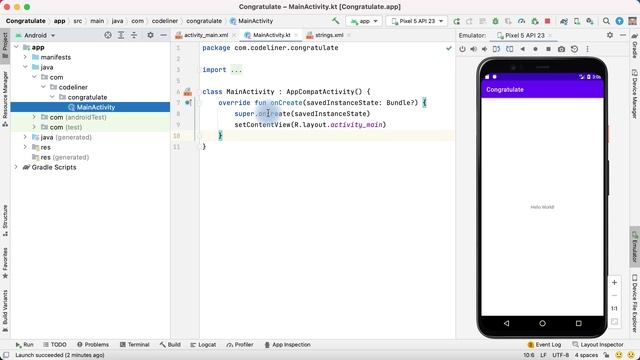Open the Build tool window
This screenshot has height=360, width=640.
[170, 344]
